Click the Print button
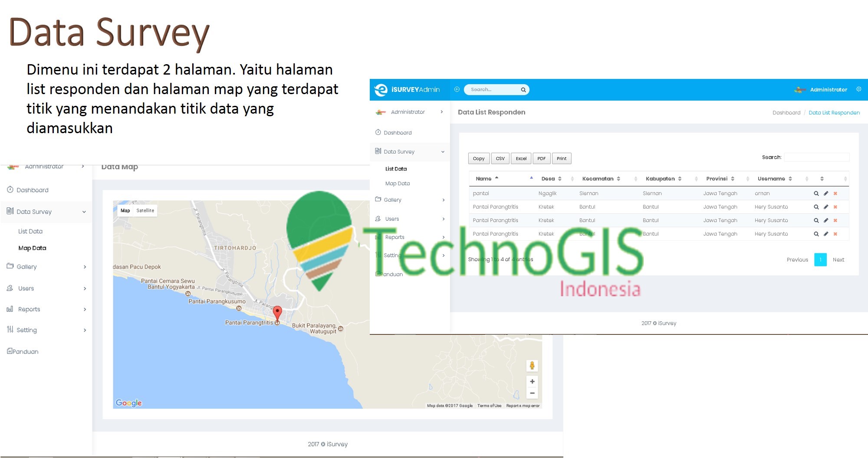 (561, 158)
